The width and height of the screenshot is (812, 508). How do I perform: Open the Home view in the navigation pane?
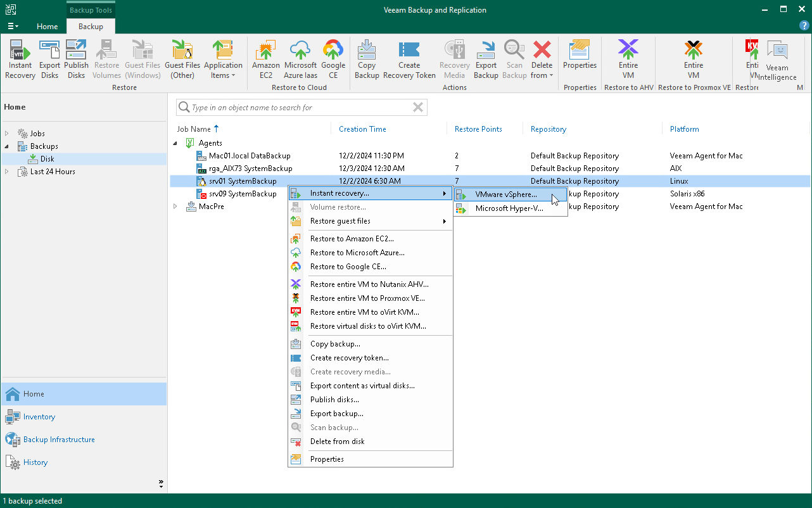pyautogui.click(x=84, y=394)
